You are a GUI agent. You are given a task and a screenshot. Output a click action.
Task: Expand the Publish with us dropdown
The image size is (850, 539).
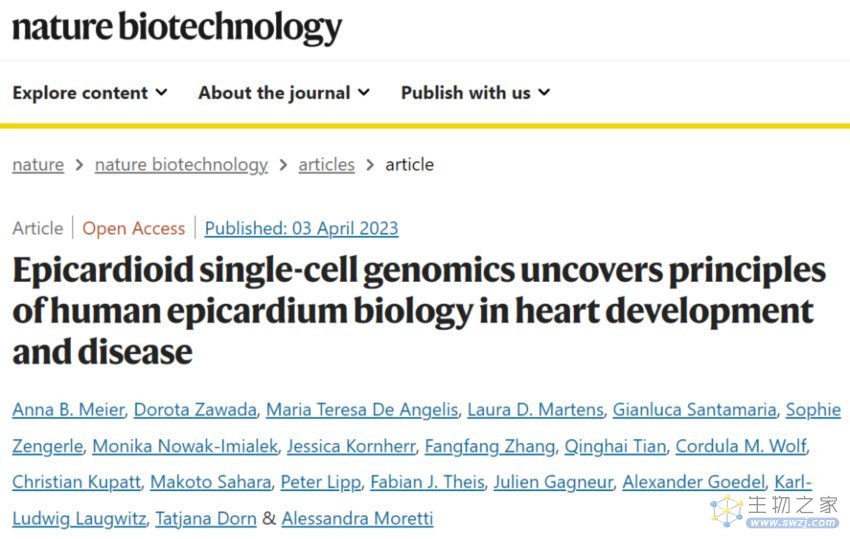[475, 93]
